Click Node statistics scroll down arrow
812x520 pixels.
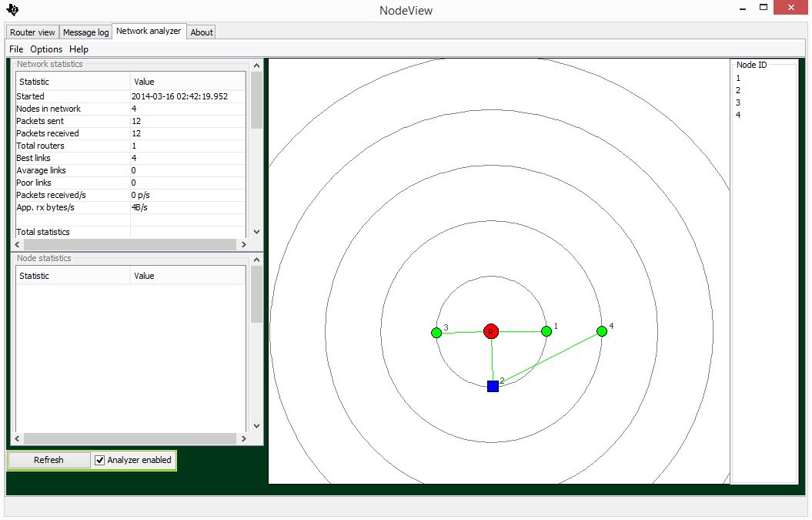256,426
